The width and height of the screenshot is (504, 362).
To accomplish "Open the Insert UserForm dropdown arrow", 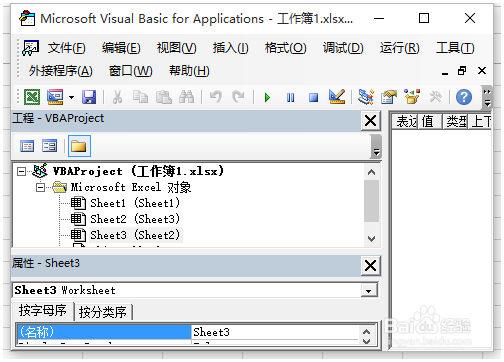I will (x=71, y=98).
